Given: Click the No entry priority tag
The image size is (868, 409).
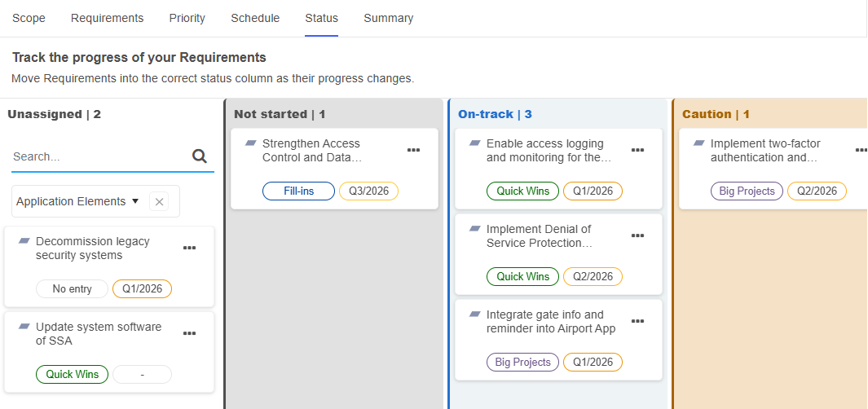Looking at the screenshot, I should (72, 289).
